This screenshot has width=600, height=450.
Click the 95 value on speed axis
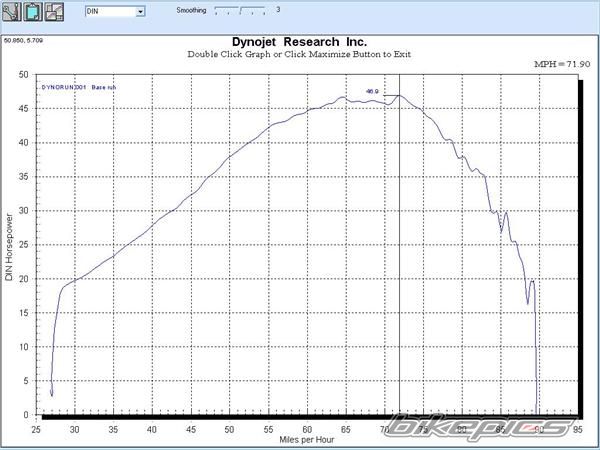[579, 428]
